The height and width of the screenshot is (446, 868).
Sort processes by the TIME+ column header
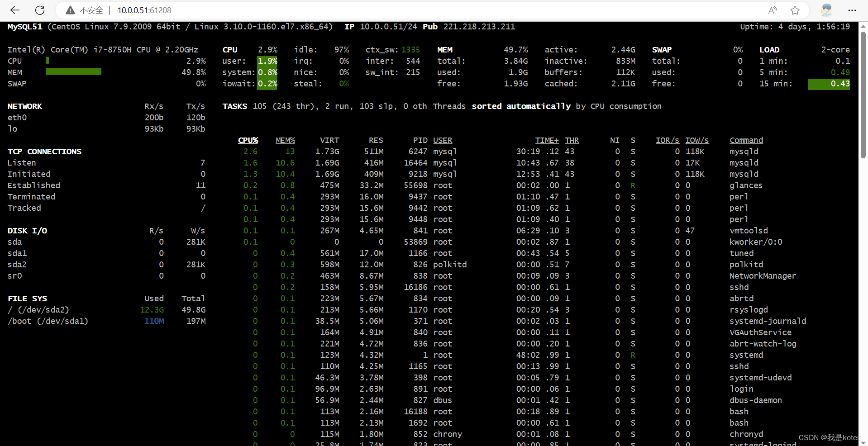547,140
